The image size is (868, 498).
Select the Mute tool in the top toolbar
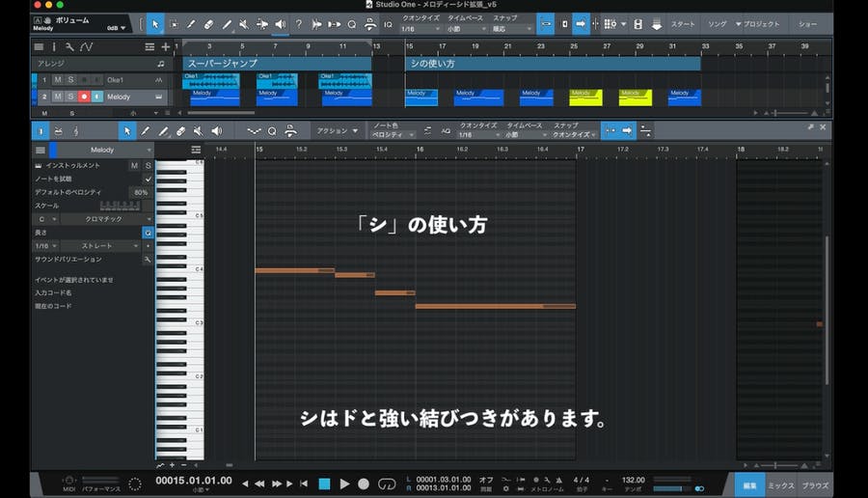tap(244, 24)
